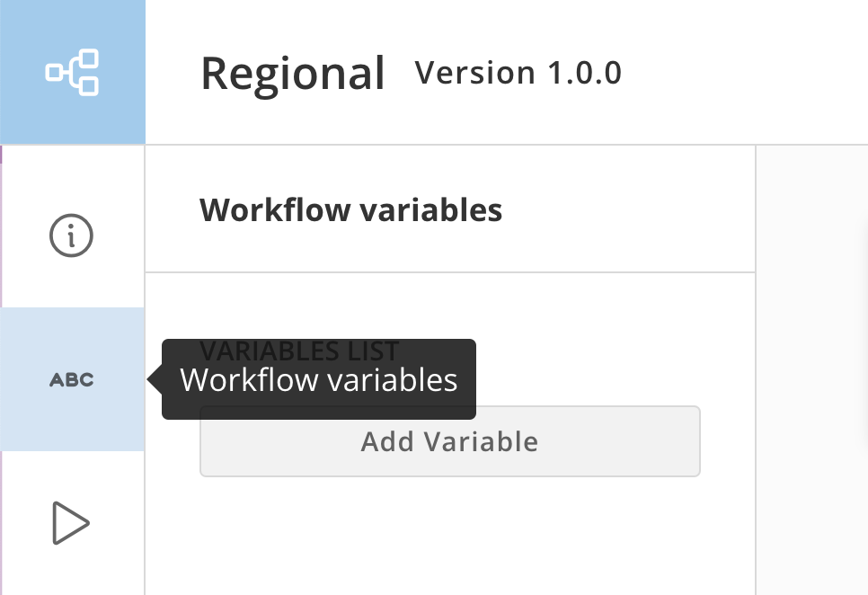The image size is (868, 595).
Task: Click the Add Variable button
Action: (450, 441)
